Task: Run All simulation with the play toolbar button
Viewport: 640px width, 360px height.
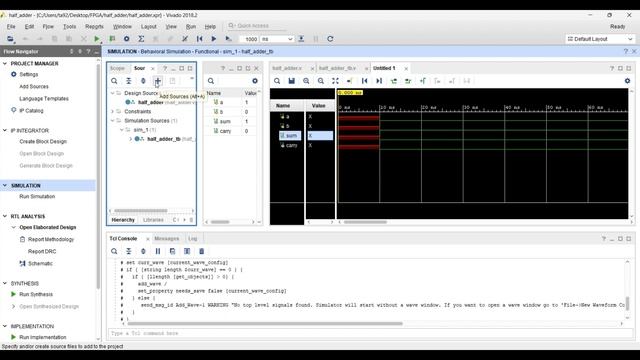Action: pyautogui.click(x=213, y=39)
